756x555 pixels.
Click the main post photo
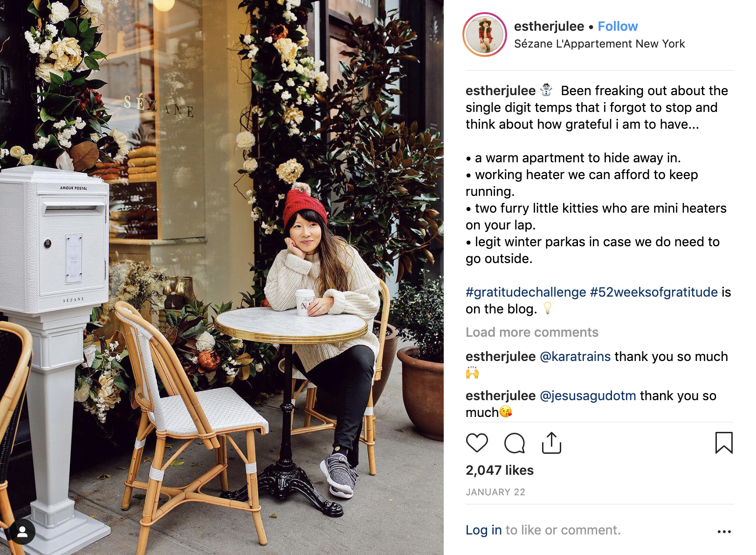click(222, 277)
